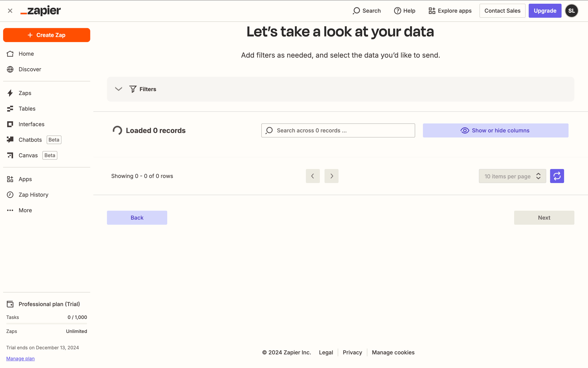The width and height of the screenshot is (588, 368).
Task: Click the Home house icon
Action: tap(10, 54)
